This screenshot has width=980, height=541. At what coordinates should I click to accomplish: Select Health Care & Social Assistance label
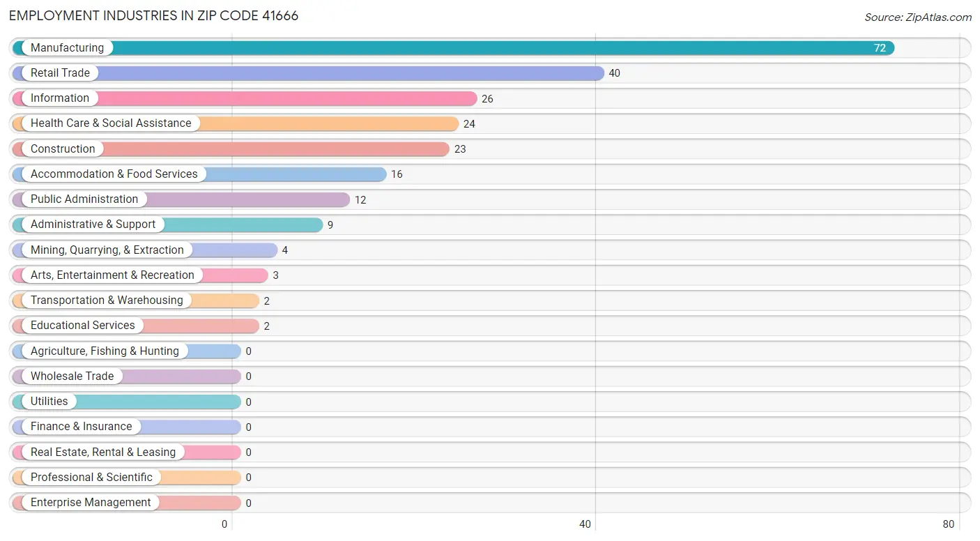111,123
